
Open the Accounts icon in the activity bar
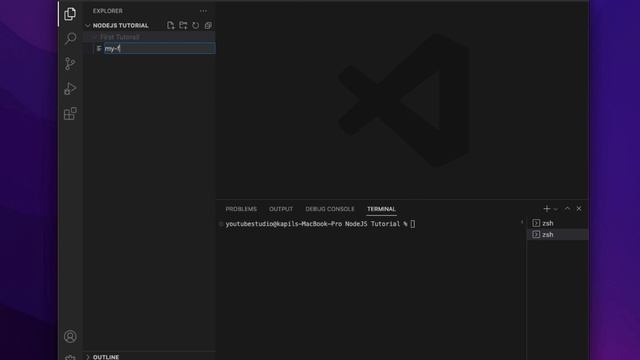click(70, 336)
